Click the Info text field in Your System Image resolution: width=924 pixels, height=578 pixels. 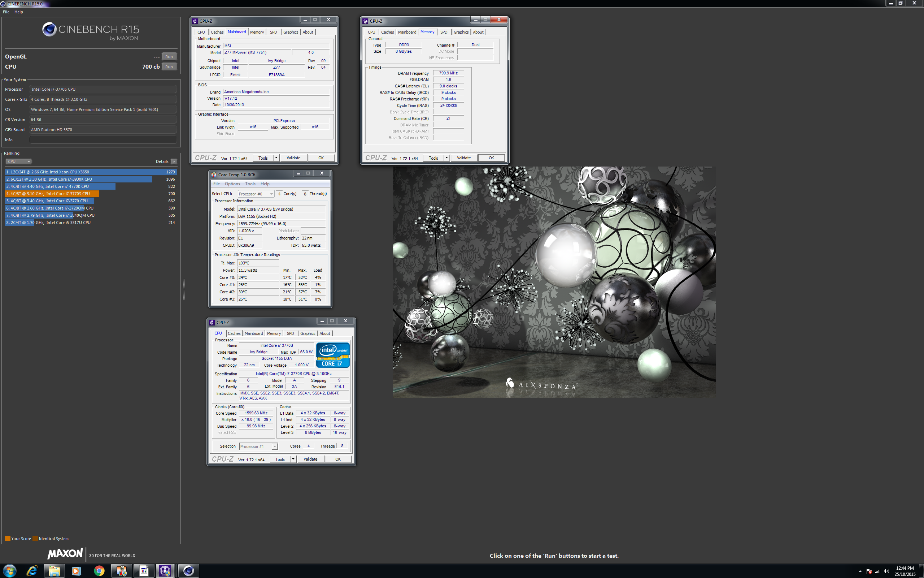click(103, 140)
